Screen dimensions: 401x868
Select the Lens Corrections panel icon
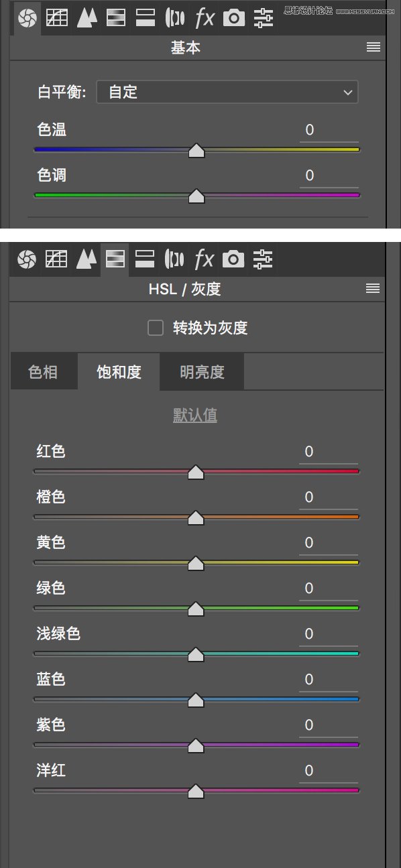[x=174, y=17]
